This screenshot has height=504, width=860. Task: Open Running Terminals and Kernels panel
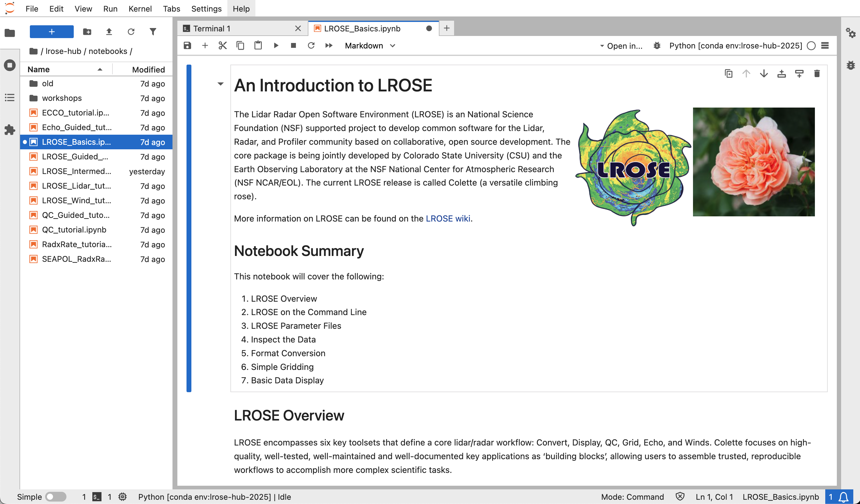[x=9, y=65]
